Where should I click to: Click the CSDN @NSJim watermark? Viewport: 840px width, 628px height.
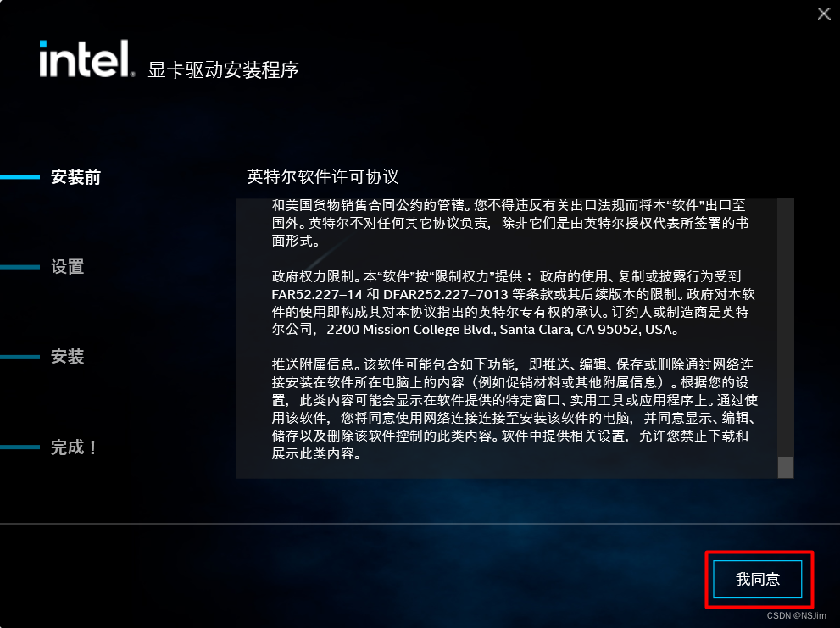click(796, 615)
